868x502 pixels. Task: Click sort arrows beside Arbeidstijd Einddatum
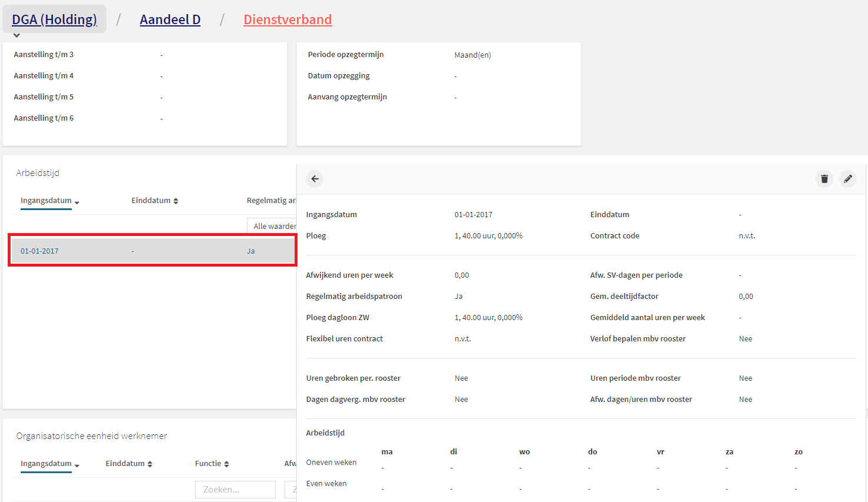(176, 201)
